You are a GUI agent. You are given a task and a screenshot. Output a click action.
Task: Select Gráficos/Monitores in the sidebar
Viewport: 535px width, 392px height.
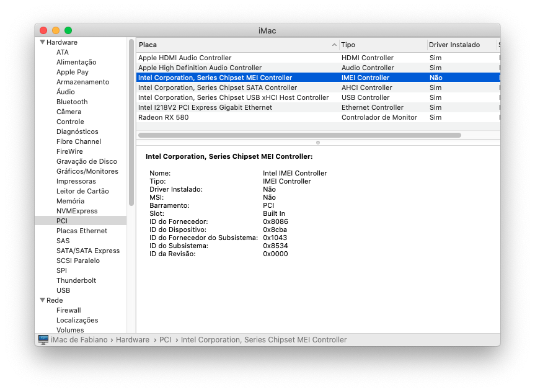coord(87,171)
